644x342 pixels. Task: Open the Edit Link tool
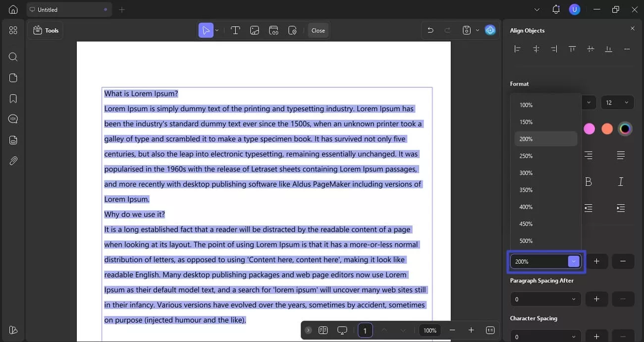click(x=273, y=30)
